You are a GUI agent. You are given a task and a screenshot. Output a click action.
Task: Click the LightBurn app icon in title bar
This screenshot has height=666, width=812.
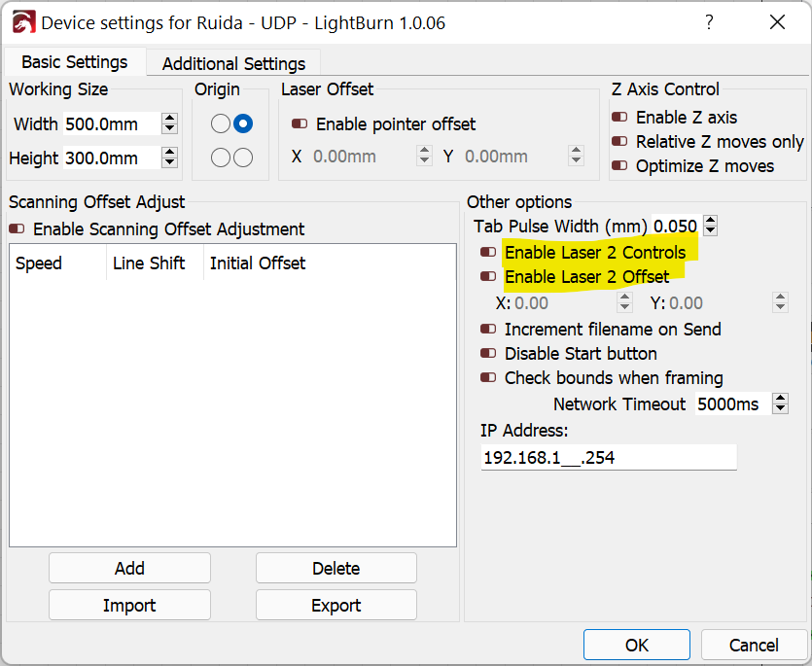pos(23,22)
